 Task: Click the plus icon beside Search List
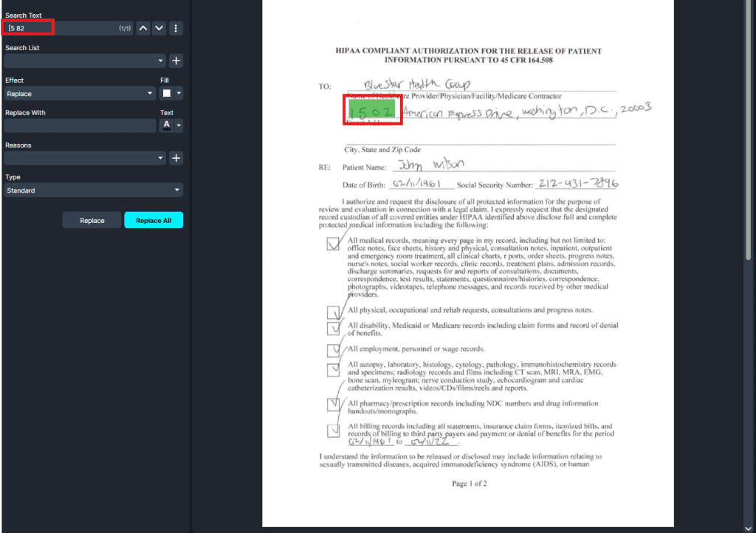click(176, 61)
